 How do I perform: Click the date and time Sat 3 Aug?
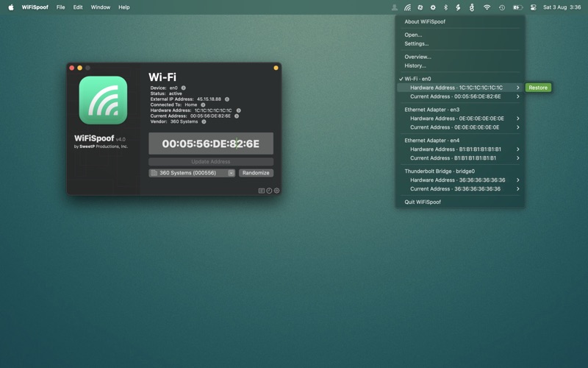point(562,7)
